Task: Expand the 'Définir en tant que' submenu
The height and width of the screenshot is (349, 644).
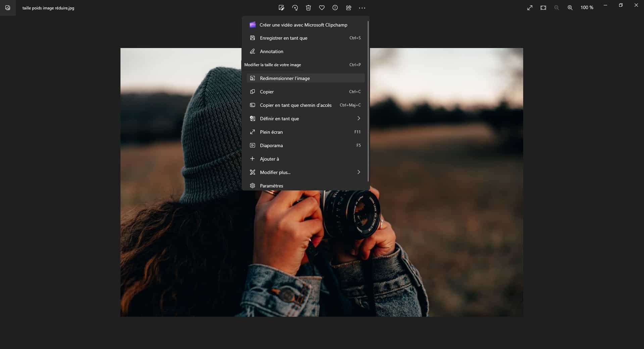Action: point(358,119)
